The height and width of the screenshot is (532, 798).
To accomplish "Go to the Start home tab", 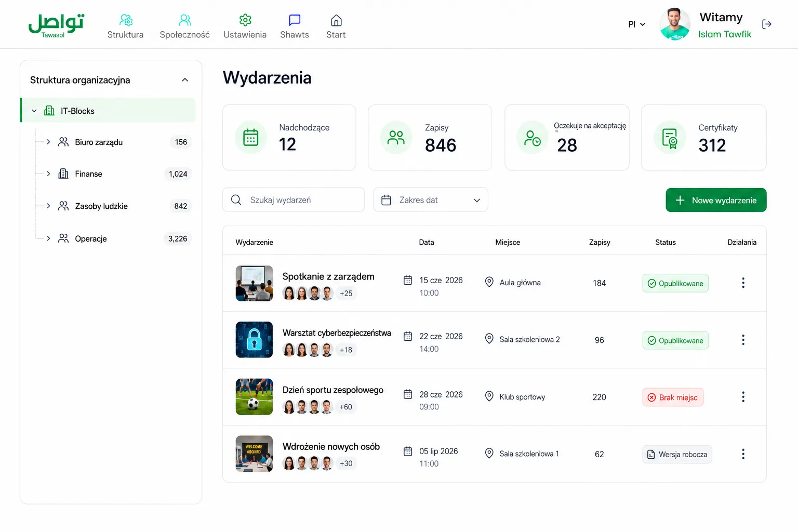I will click(x=336, y=27).
